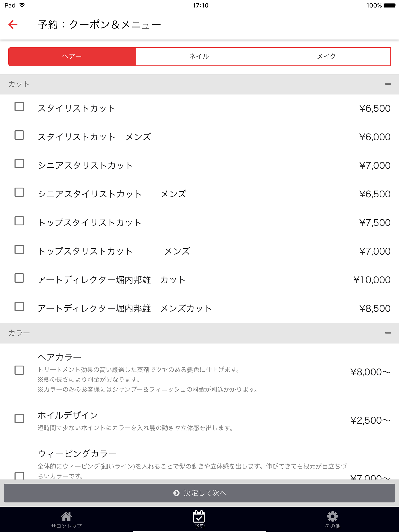The width and height of the screenshot is (399, 532).
Task: Click the arrow icon in 決定して次へ
Action: click(176, 493)
